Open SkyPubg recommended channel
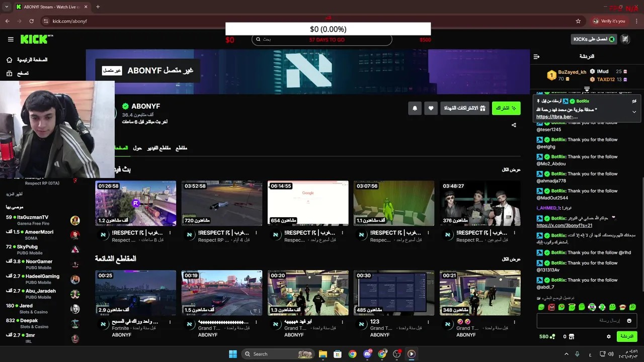The width and height of the screenshot is (644, 362). click(x=43, y=250)
